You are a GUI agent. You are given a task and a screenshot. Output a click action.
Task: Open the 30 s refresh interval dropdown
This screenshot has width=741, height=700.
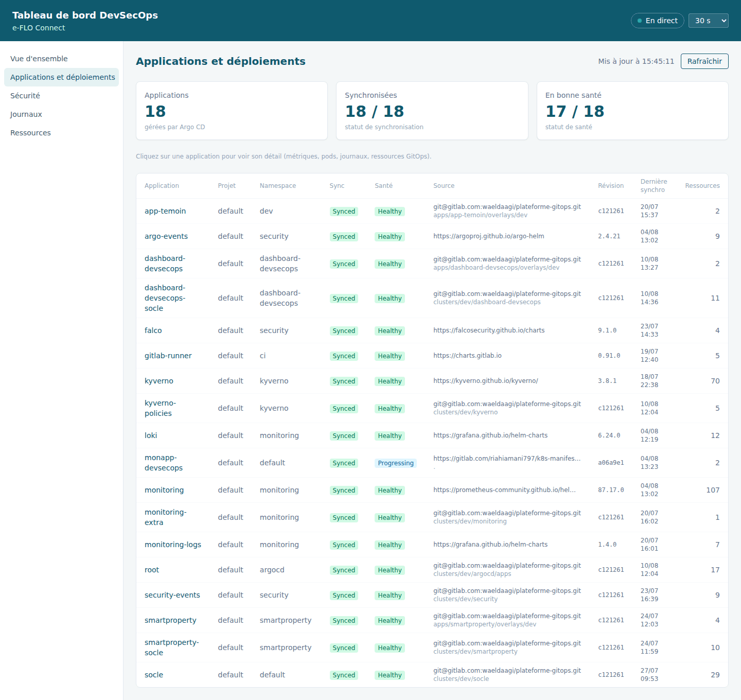708,21
